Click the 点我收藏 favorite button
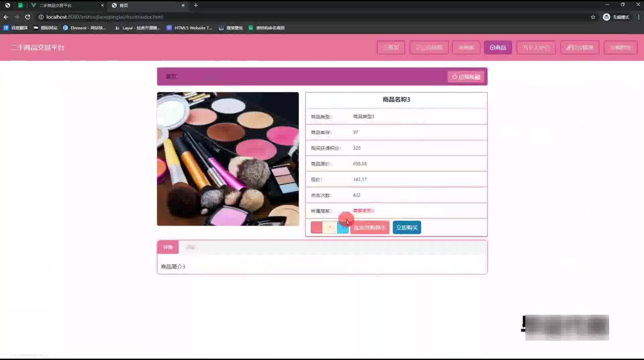644x360 pixels. (x=466, y=77)
